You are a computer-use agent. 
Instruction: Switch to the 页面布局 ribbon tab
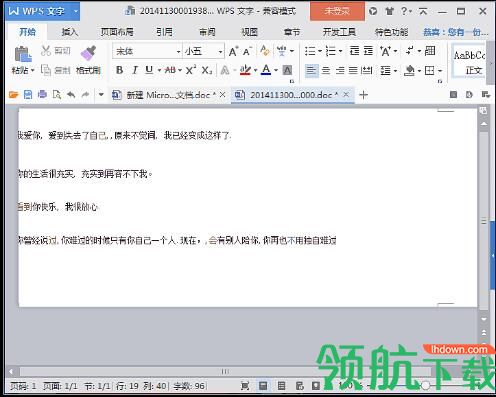pyautogui.click(x=117, y=32)
